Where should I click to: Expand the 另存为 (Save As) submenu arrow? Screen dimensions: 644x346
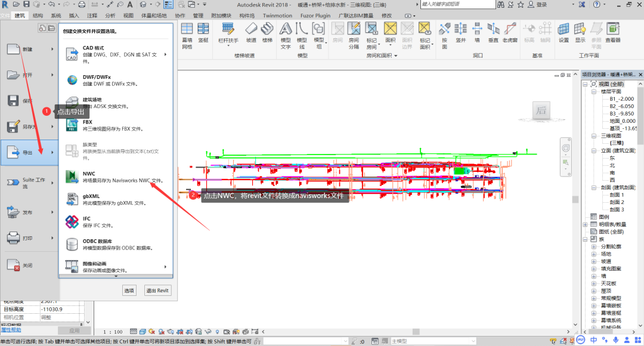pyautogui.click(x=52, y=126)
